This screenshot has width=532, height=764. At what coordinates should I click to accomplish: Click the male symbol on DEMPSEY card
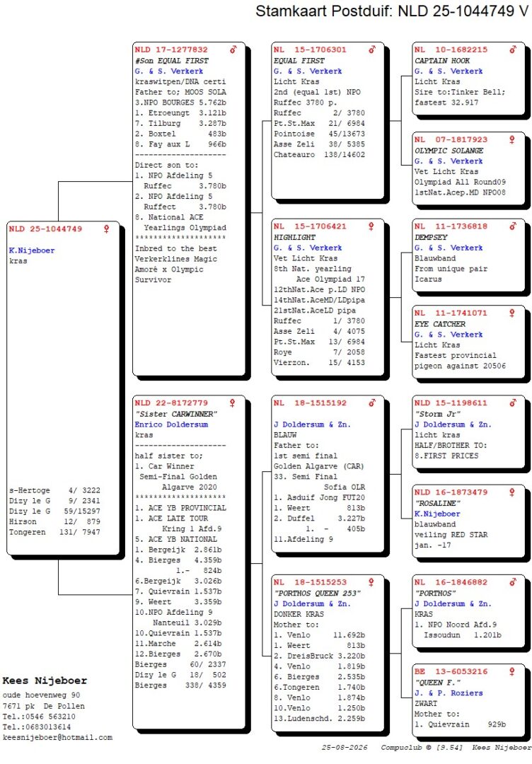pos(513,226)
